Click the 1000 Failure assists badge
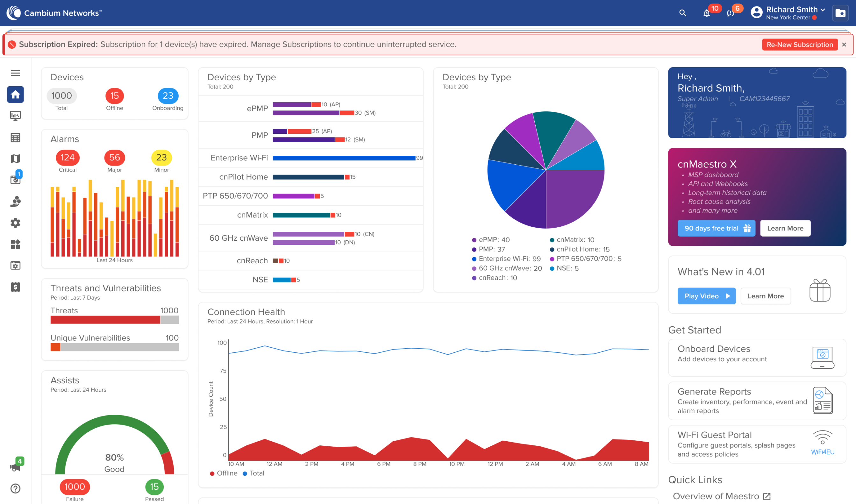Image resolution: width=856 pixels, height=504 pixels. pos(75,487)
